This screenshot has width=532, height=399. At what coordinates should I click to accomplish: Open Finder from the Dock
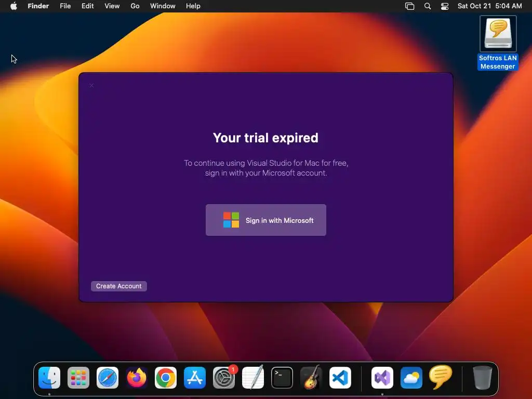(49, 378)
